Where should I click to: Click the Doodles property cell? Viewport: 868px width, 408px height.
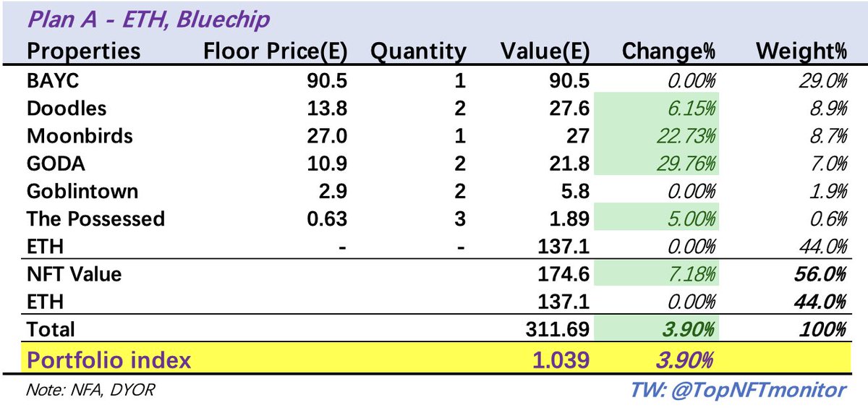(67, 108)
